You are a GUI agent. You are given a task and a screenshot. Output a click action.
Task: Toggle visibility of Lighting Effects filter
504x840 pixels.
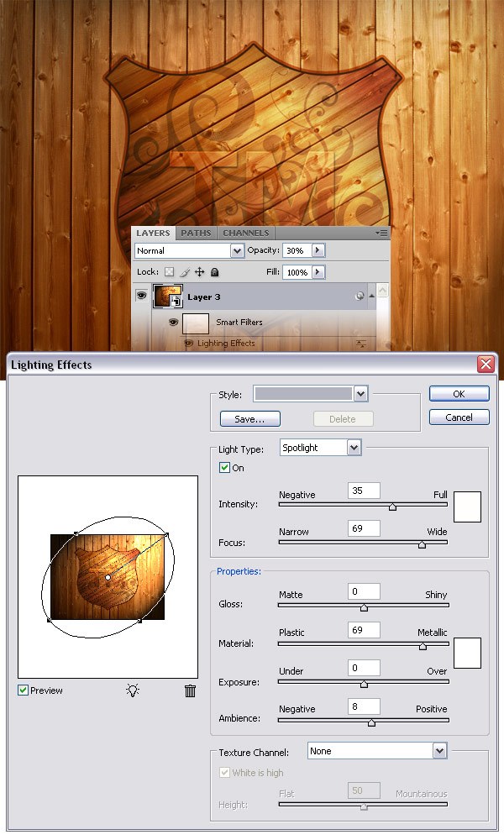(188, 344)
